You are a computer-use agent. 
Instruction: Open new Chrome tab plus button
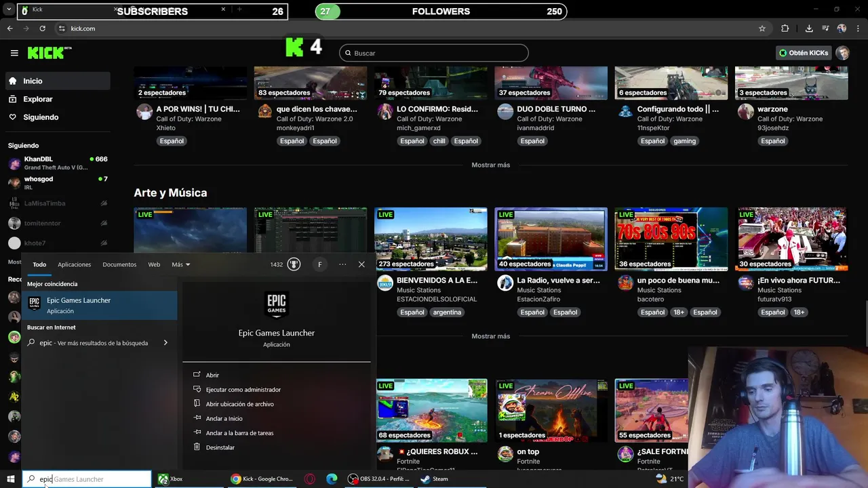coord(239,9)
